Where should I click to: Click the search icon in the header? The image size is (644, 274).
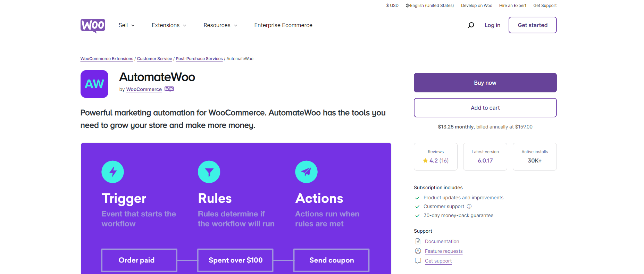click(471, 25)
